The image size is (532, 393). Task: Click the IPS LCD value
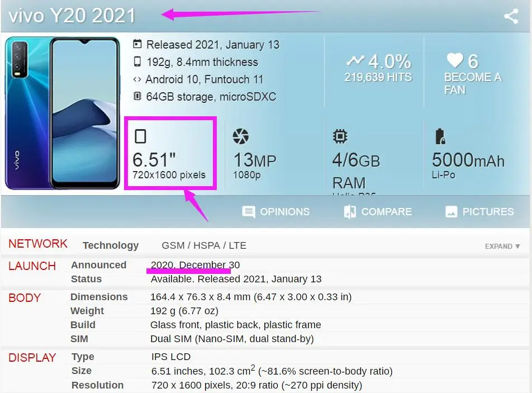(x=171, y=357)
